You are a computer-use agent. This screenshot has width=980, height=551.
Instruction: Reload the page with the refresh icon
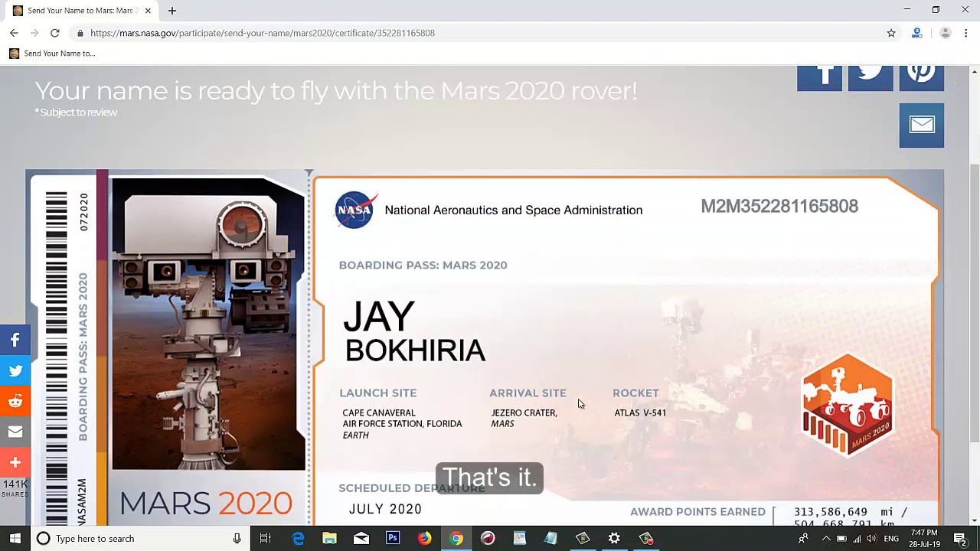55,33
